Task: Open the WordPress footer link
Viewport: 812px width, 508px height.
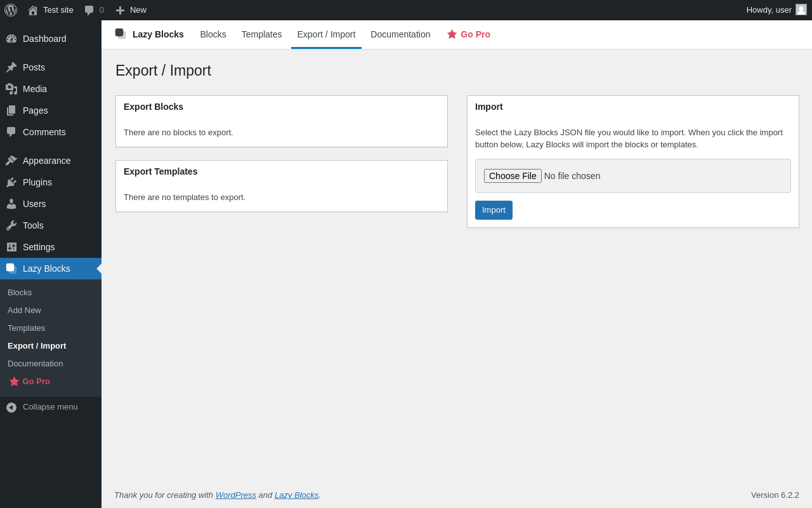Action: [235, 495]
